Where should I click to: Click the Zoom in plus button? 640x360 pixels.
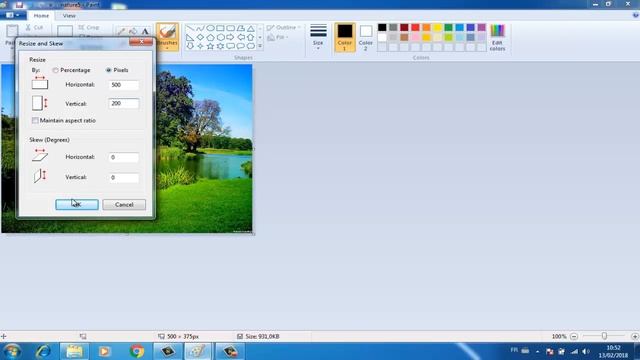click(635, 336)
